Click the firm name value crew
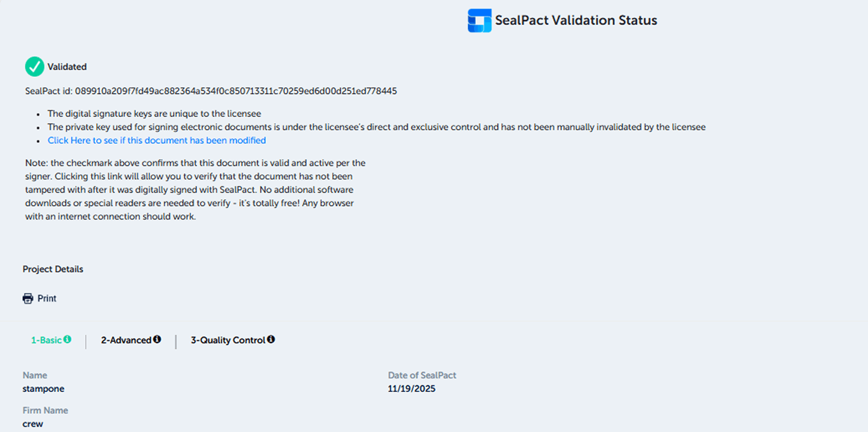The image size is (868, 432). click(33, 424)
